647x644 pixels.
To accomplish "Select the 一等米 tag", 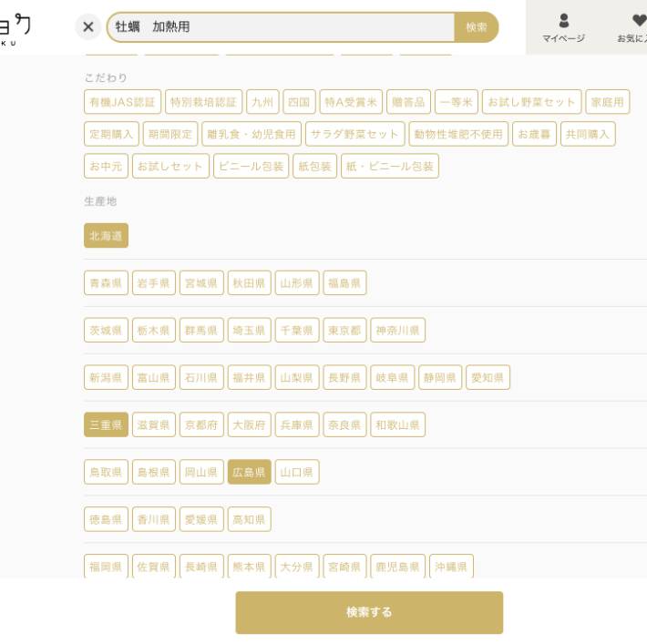I will coord(457,102).
